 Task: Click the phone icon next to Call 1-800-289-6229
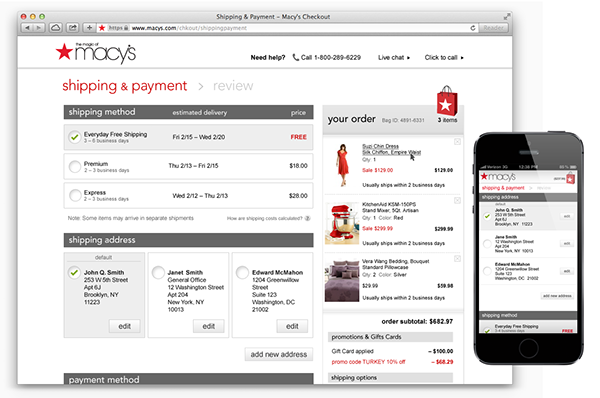[x=295, y=57]
